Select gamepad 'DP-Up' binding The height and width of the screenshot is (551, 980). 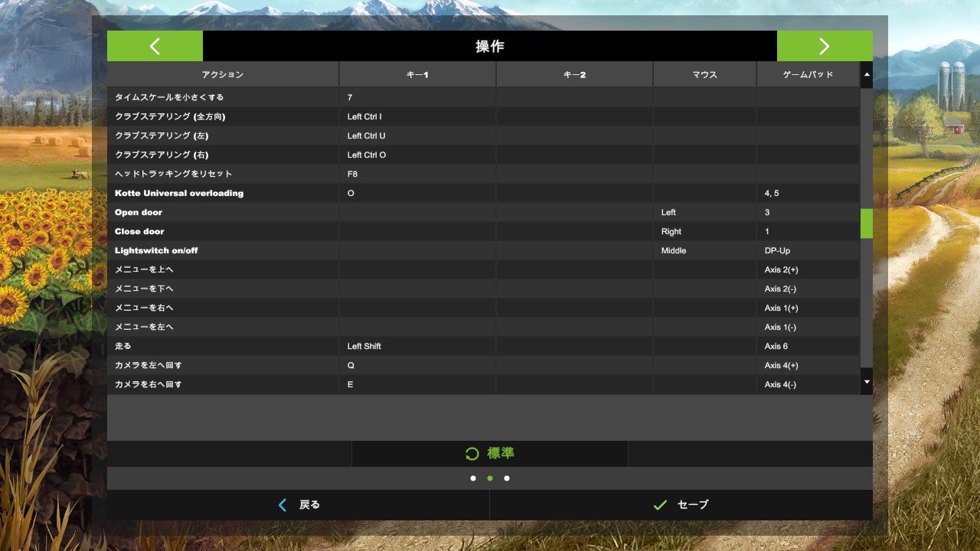tap(808, 250)
